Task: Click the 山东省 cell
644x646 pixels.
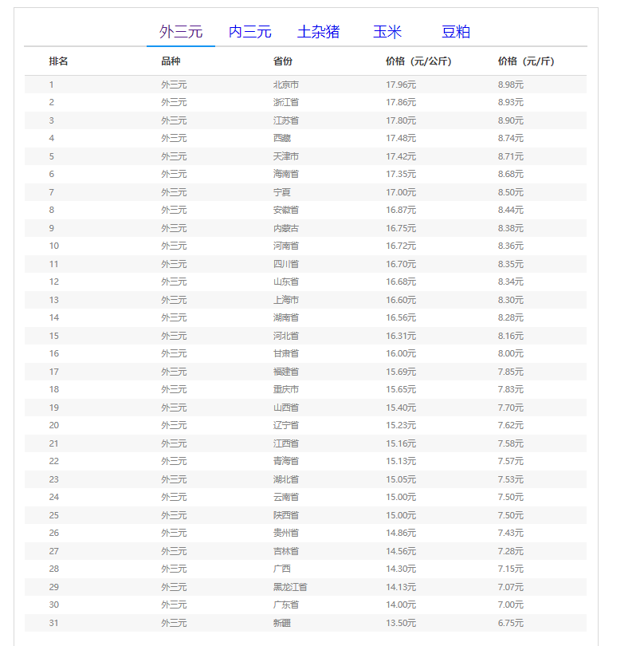Action: coord(286,282)
